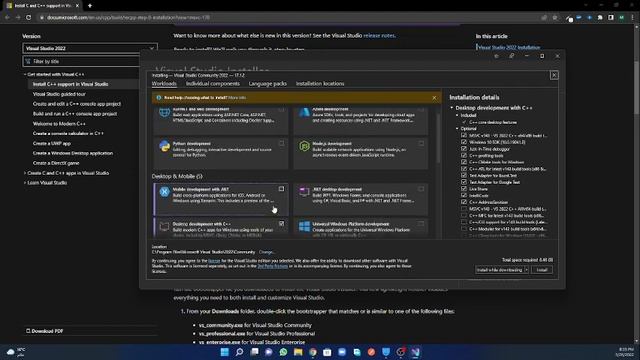The height and width of the screenshot is (360, 640).
Task: Open the Install while downloading dropdown
Action: [x=527, y=270]
